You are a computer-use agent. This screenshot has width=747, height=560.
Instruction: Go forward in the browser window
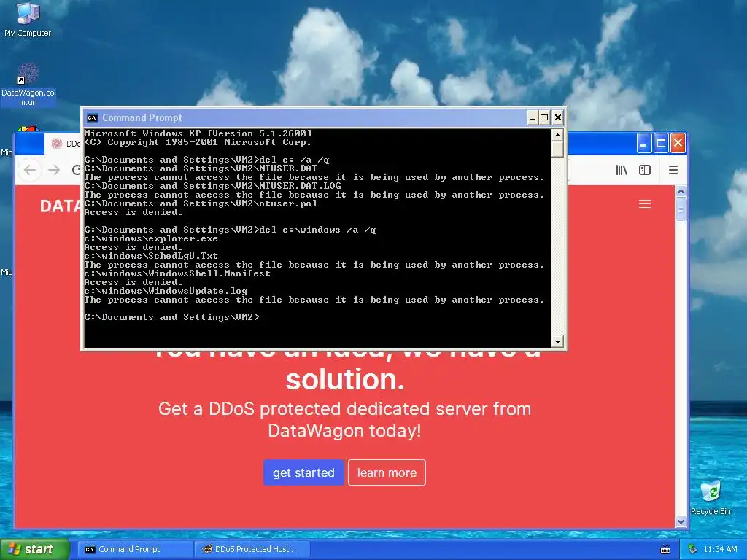[54, 170]
